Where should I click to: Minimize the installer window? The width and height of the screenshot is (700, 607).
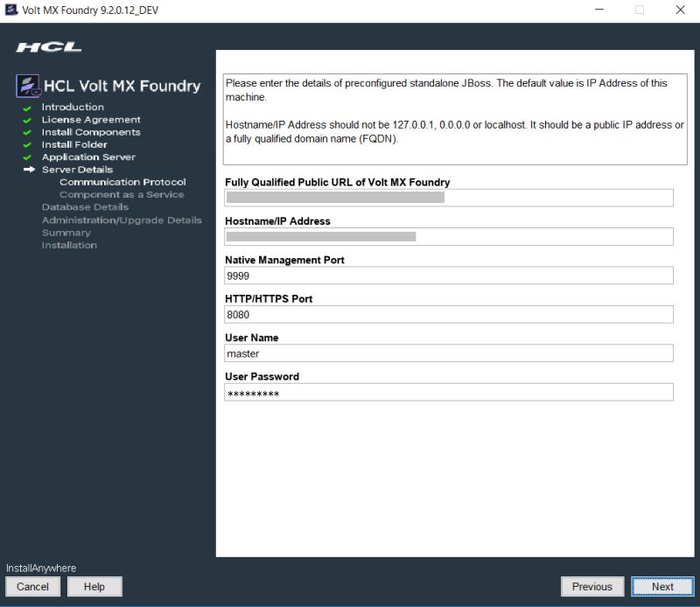pyautogui.click(x=599, y=10)
